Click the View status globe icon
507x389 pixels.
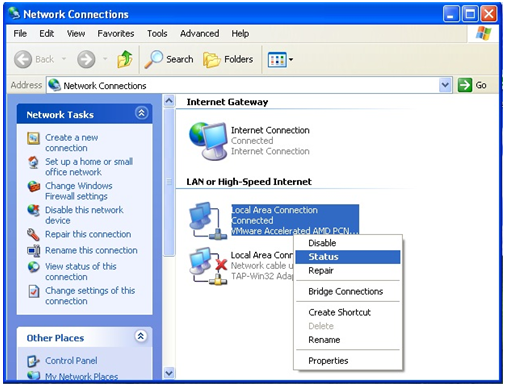click(x=33, y=267)
